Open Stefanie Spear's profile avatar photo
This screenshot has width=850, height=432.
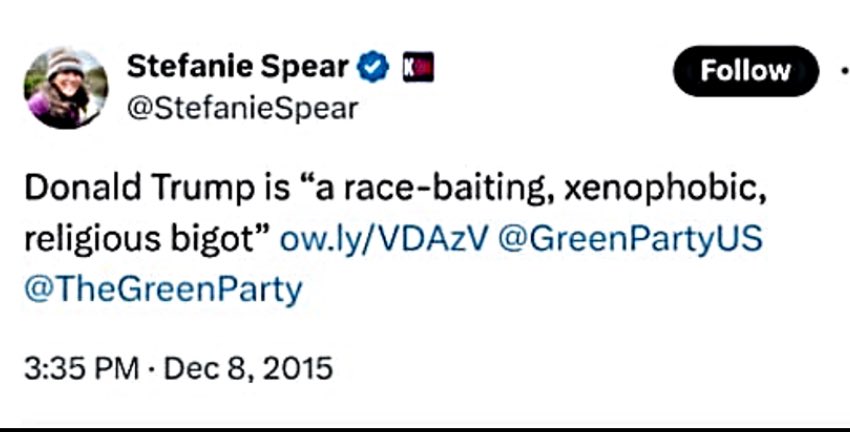point(67,89)
